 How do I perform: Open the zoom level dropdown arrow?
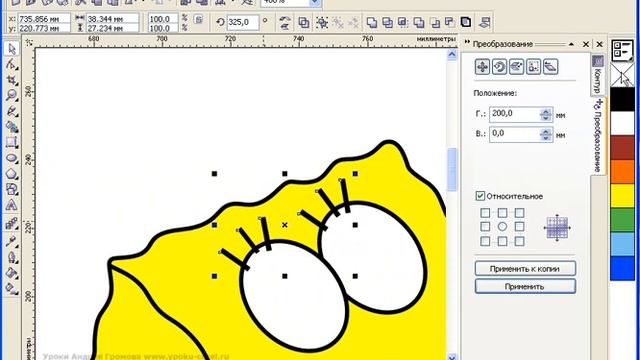click(315, 3)
